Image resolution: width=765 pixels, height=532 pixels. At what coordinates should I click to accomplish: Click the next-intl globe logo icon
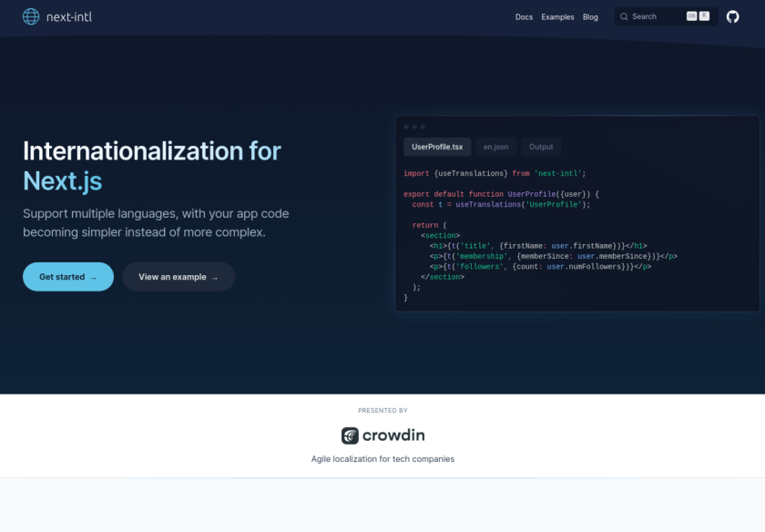pos(31,16)
